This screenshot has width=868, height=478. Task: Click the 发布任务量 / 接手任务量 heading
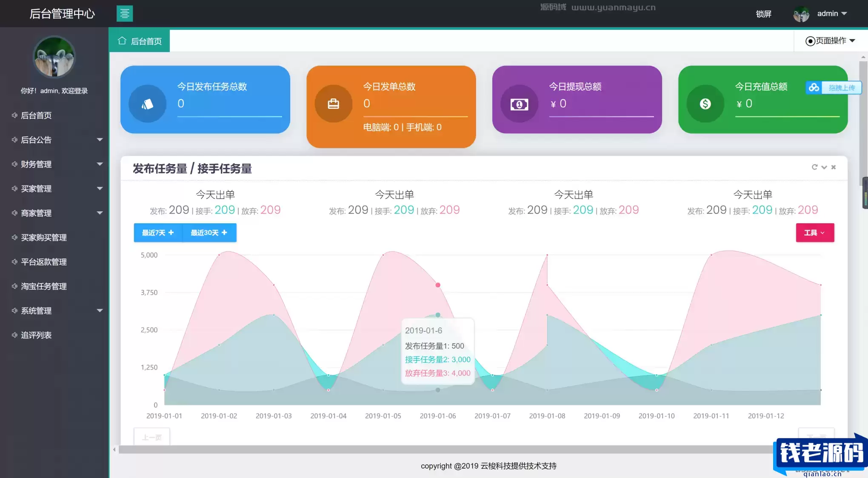192,169
